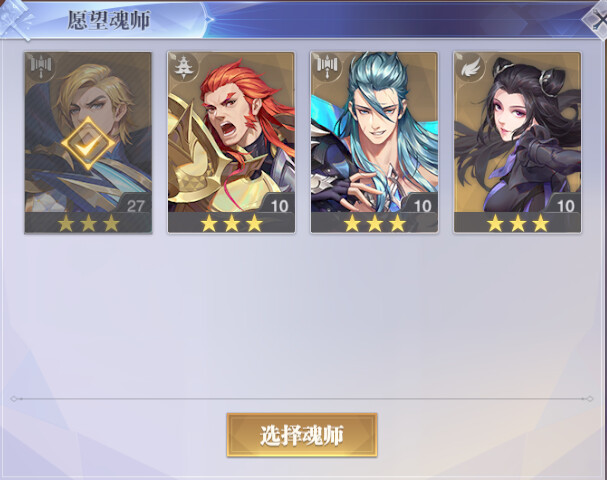Screen dimensions: 607x480
Task: Choose the blue-haired hero card
Action: 374,143
